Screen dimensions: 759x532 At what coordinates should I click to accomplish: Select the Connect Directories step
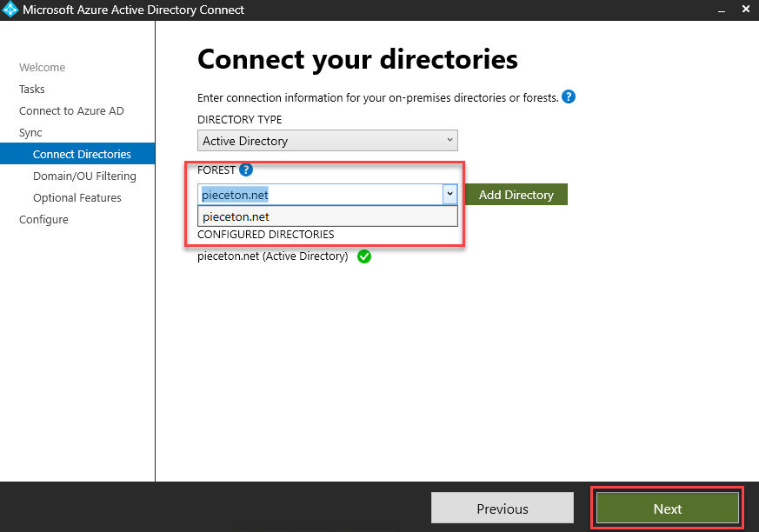77,154
